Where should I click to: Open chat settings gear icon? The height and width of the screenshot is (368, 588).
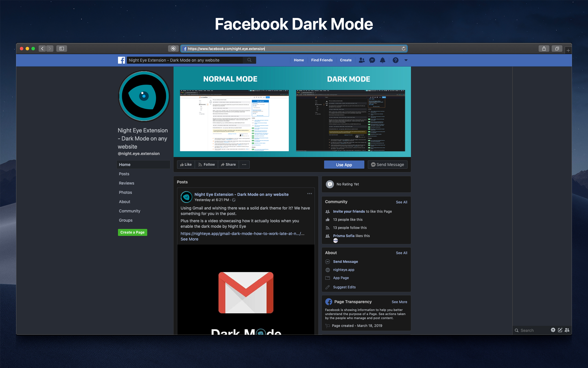pyautogui.click(x=553, y=330)
